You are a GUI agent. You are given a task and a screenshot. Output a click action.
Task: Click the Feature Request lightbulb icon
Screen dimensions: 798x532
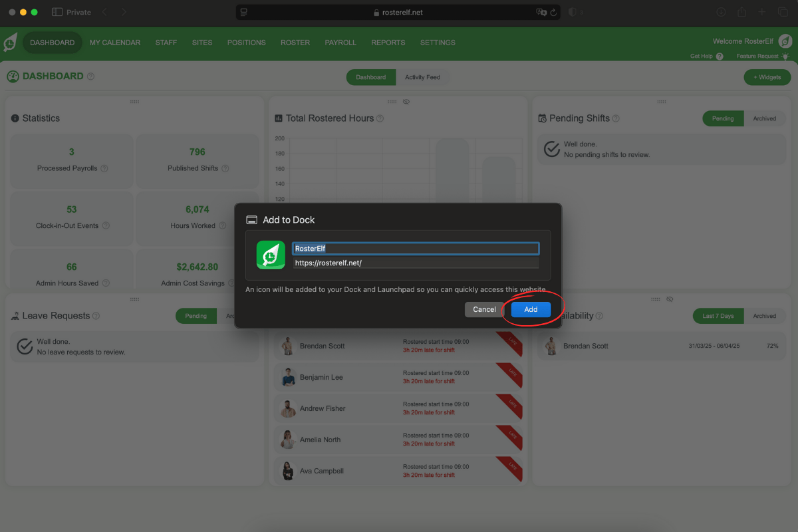click(785, 57)
